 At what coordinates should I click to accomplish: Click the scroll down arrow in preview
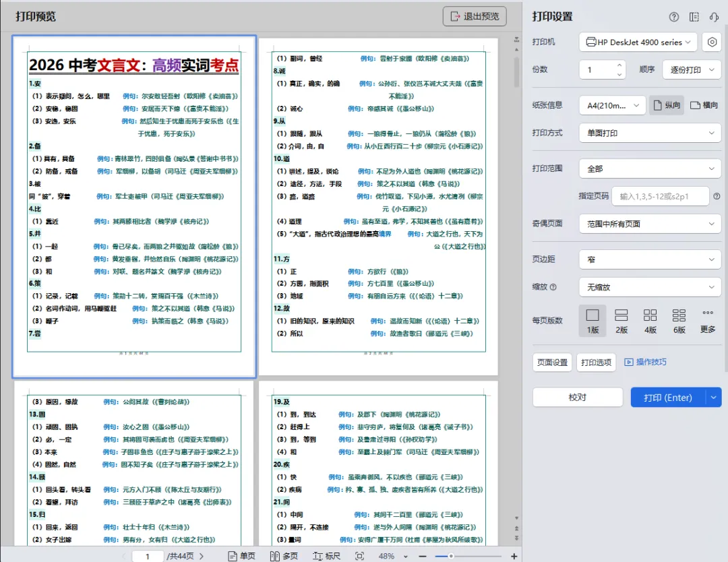pyautogui.click(x=516, y=518)
